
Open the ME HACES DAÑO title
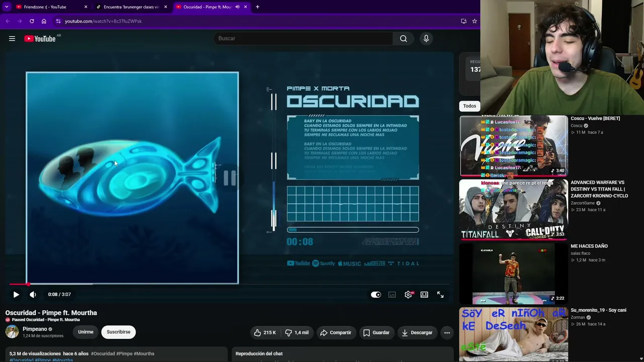point(589,246)
